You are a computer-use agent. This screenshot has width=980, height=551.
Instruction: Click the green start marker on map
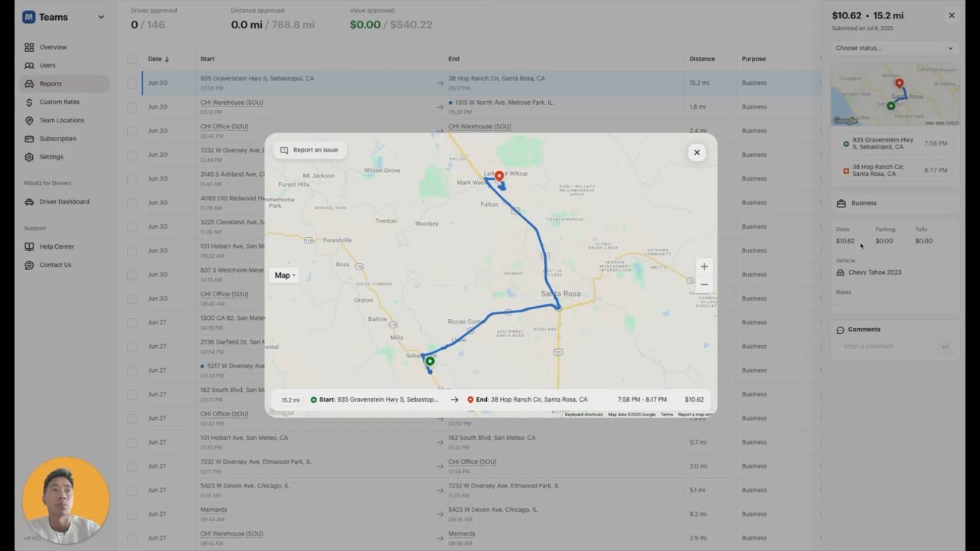430,361
